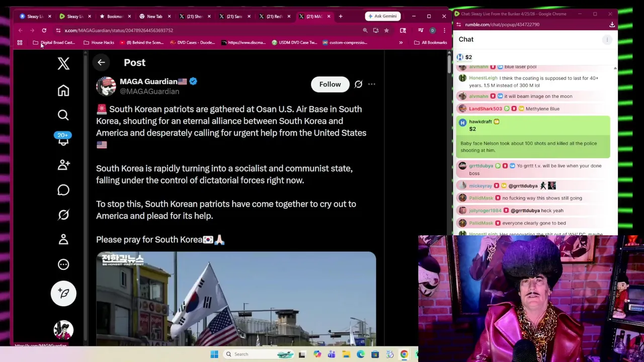This screenshot has width=644, height=362.
Task: Open Chrome three-dot menu
Action: tap(444, 30)
